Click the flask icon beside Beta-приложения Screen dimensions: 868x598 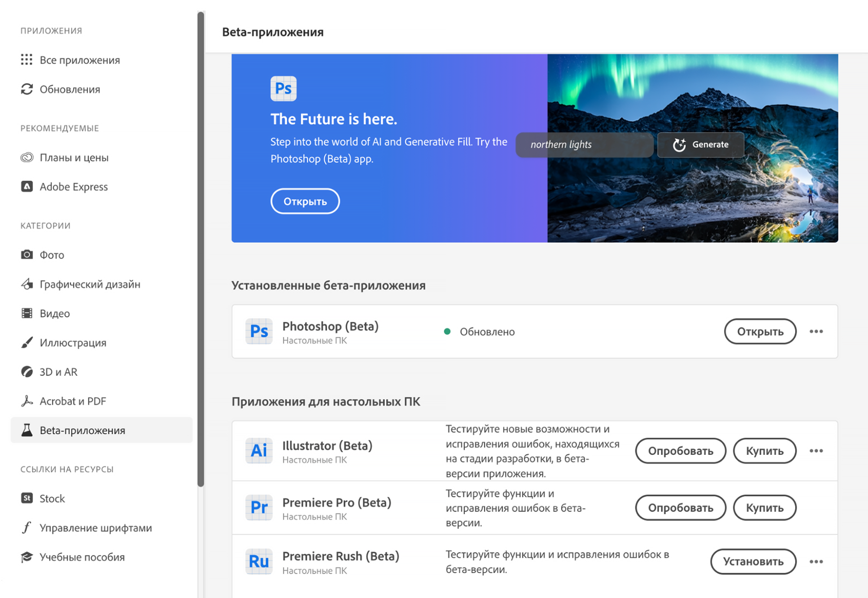pyautogui.click(x=27, y=430)
